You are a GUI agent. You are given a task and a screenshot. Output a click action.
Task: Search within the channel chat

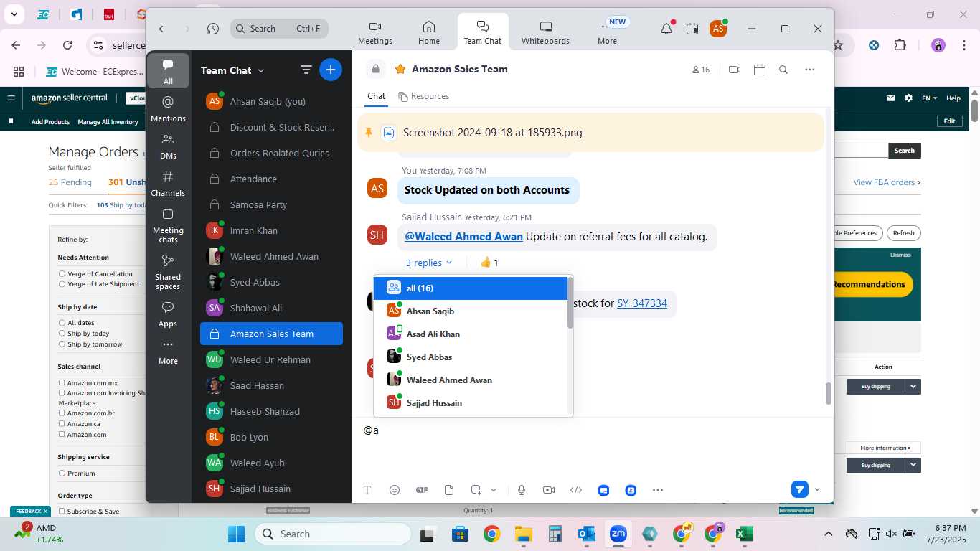tap(783, 70)
